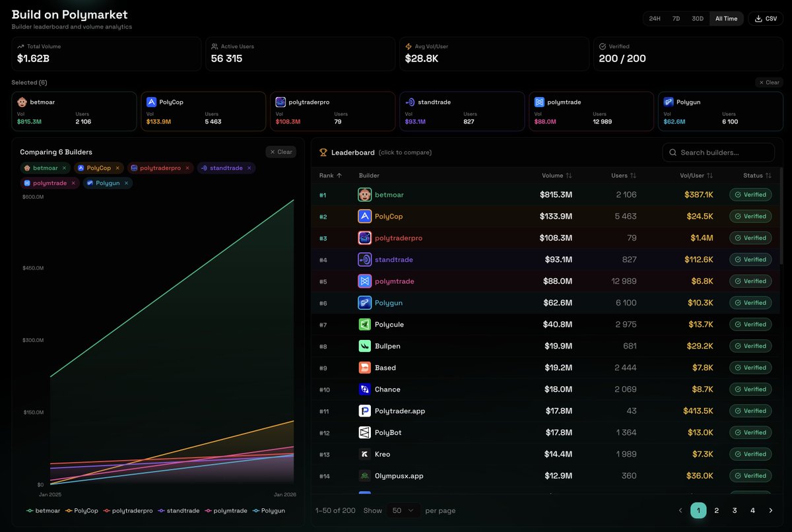This screenshot has width=792, height=532.
Task: Click the Olympusx.app builder name
Action: point(399,476)
